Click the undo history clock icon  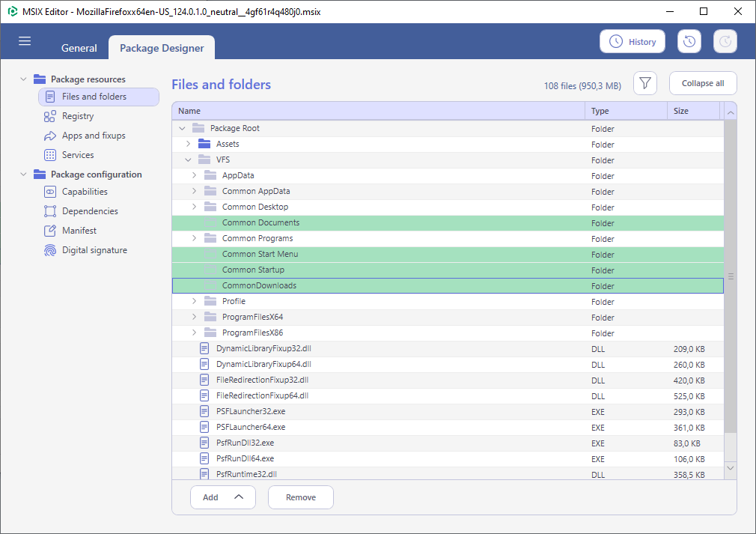(x=689, y=41)
